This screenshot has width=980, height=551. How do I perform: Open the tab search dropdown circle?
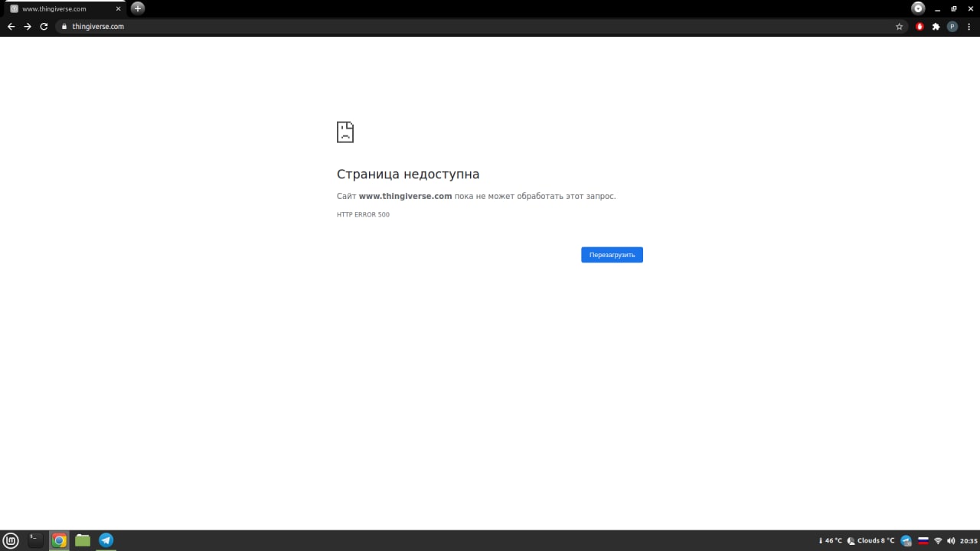coord(918,8)
